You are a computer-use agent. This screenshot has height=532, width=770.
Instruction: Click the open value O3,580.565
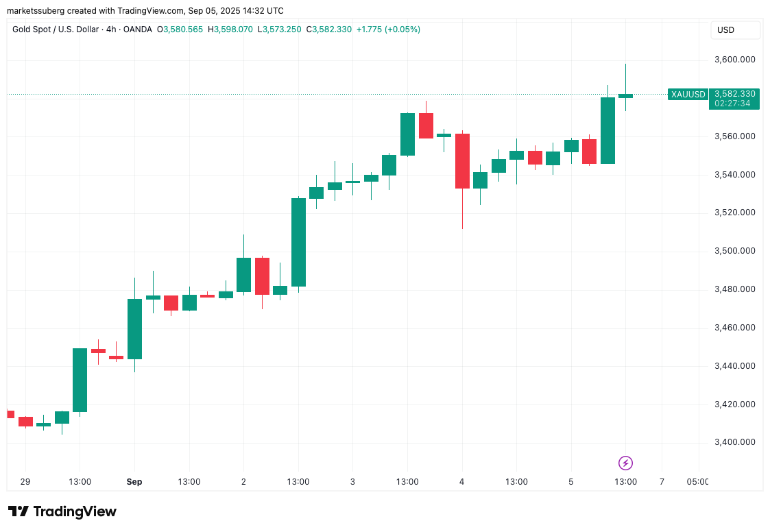coord(180,29)
